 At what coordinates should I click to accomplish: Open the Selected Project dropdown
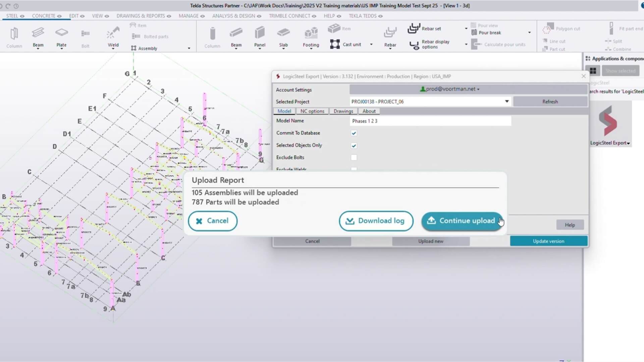pyautogui.click(x=430, y=102)
